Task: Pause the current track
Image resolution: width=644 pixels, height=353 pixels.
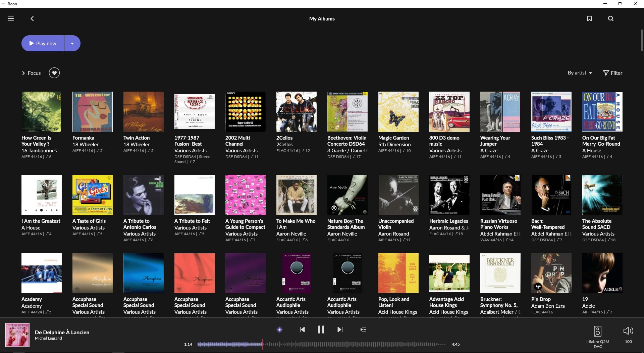Action: 321,330
